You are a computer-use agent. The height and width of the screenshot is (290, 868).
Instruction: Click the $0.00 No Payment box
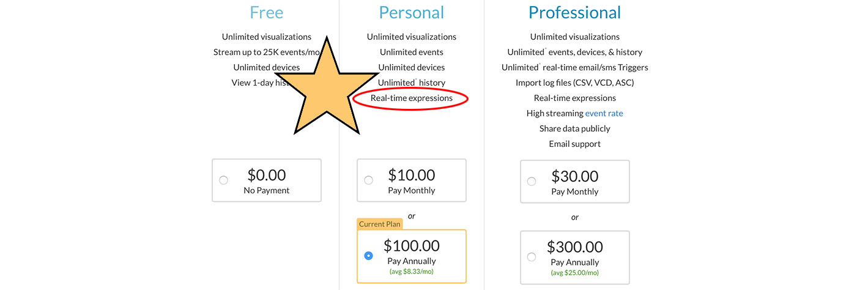point(267,180)
